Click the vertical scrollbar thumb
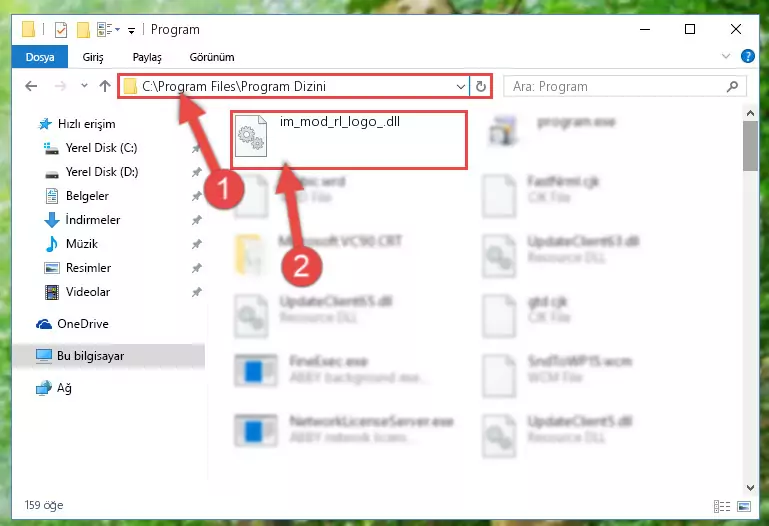 click(750, 146)
